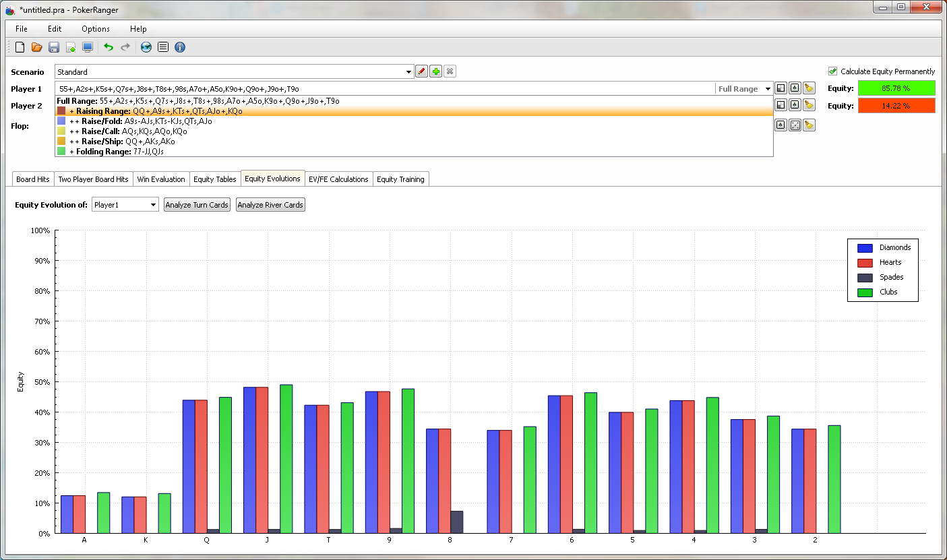Switch to the Equity Tables tab
Viewport: 947px width, 560px height.
pos(215,179)
